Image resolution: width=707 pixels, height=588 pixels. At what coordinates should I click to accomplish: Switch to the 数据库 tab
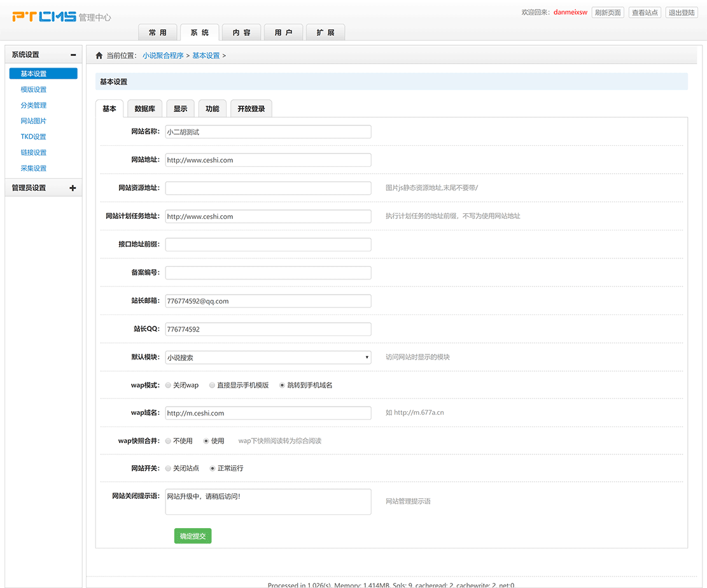coord(144,109)
